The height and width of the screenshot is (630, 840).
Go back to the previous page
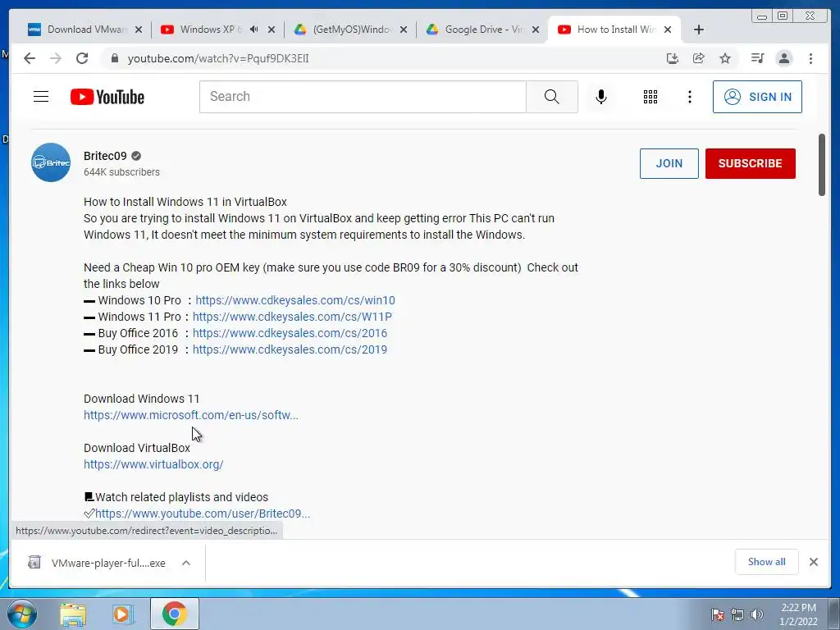[x=30, y=58]
